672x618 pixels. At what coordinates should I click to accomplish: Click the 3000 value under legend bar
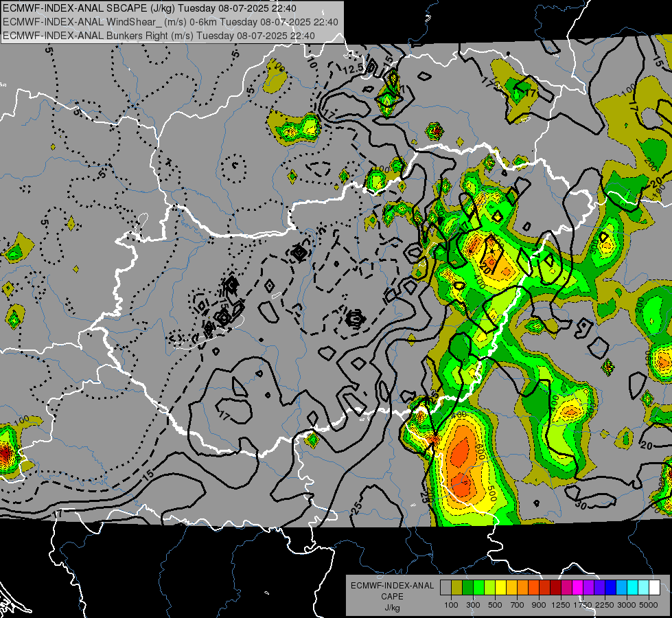[627, 605]
